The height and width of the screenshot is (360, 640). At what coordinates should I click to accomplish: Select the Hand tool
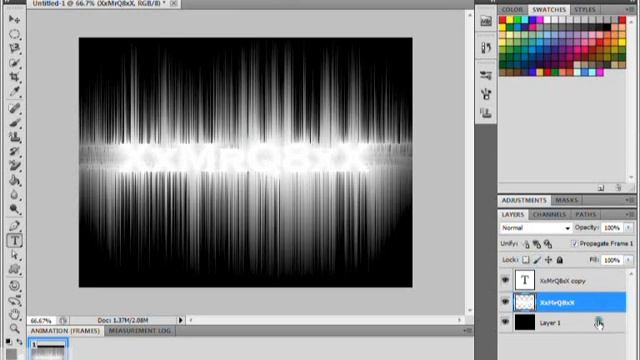coord(14,315)
